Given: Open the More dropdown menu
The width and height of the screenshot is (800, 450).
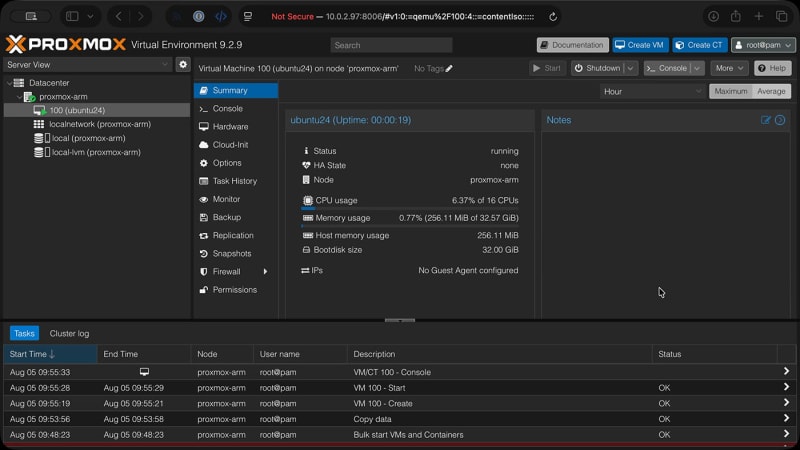Looking at the screenshot, I should pyautogui.click(x=729, y=68).
